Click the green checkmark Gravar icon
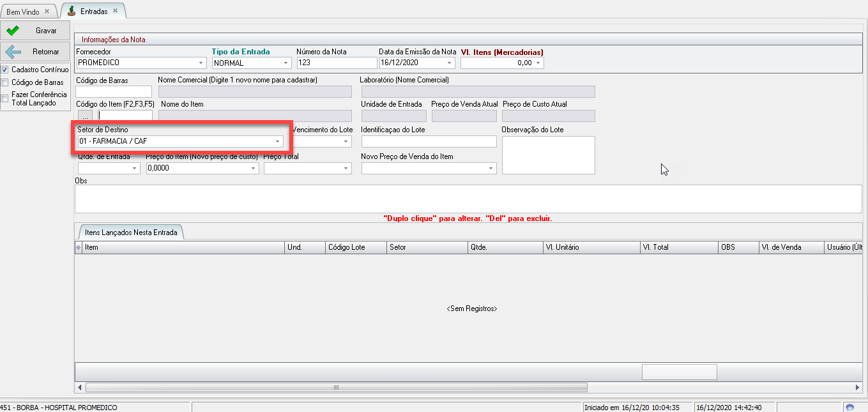868x412 pixels. click(13, 31)
